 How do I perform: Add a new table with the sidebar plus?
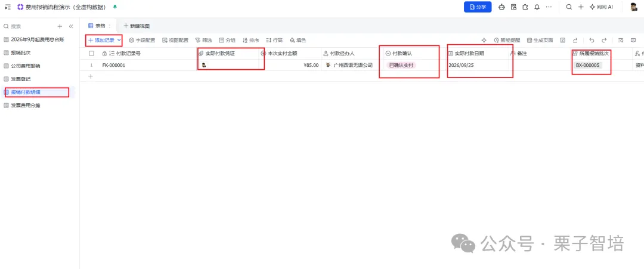pyautogui.click(x=60, y=26)
